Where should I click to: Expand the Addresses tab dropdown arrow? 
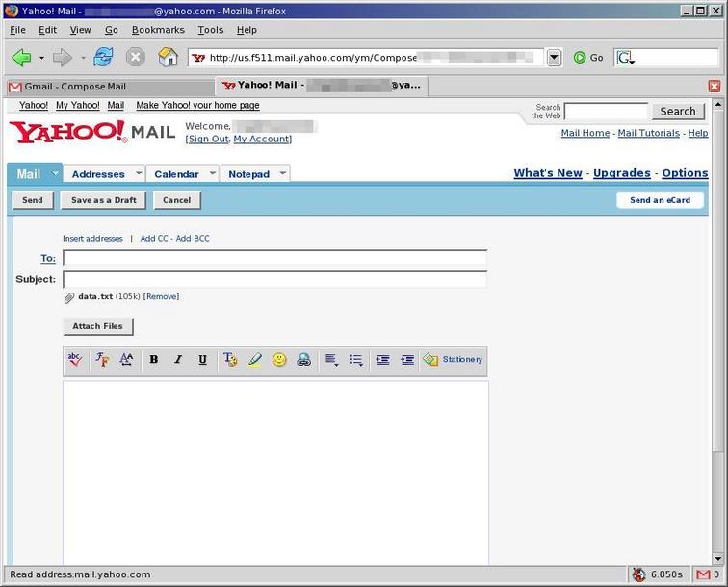click(139, 173)
